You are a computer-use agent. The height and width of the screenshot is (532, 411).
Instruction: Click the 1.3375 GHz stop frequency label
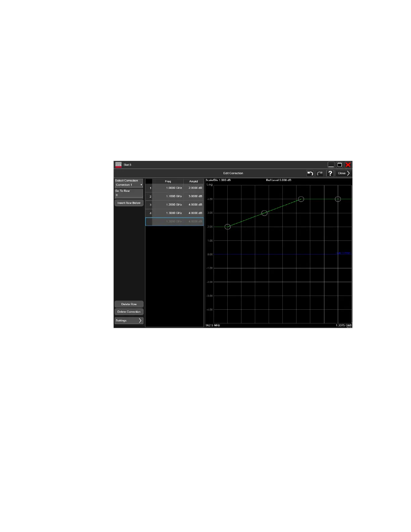click(x=344, y=325)
